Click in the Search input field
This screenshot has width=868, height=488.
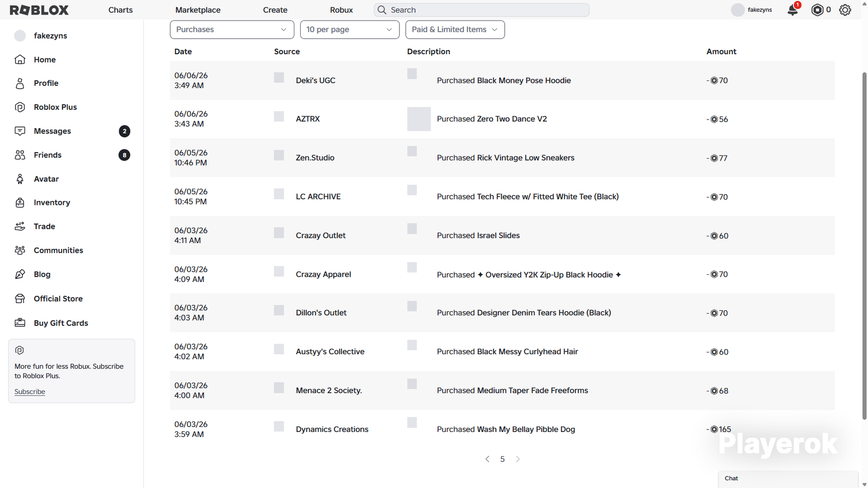481,10
